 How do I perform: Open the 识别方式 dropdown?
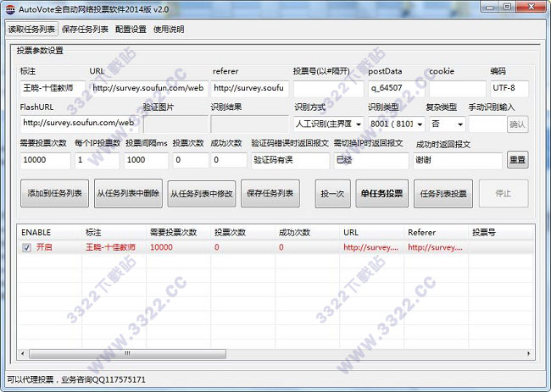pos(329,124)
